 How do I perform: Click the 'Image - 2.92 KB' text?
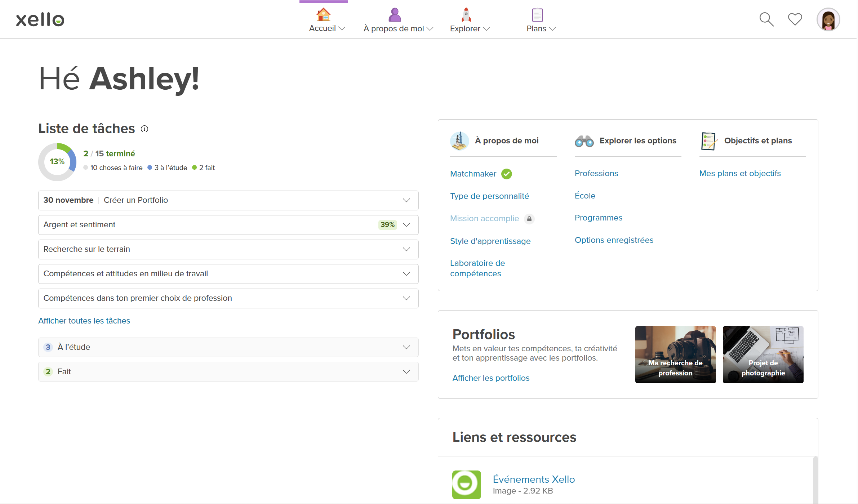[x=523, y=491]
